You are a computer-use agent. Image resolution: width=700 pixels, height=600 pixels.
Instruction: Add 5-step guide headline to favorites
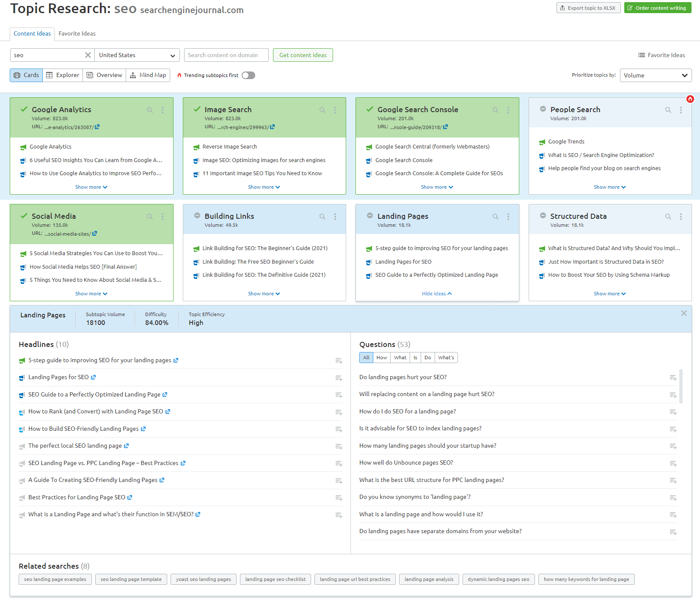[x=339, y=361]
